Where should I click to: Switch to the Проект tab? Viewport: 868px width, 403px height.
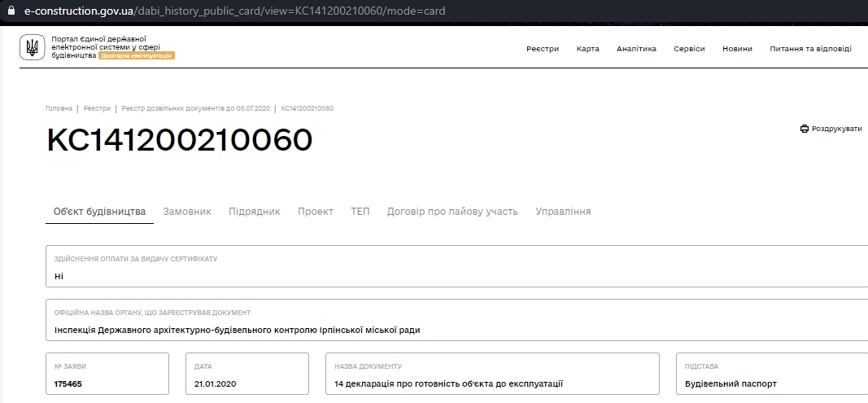tap(316, 211)
